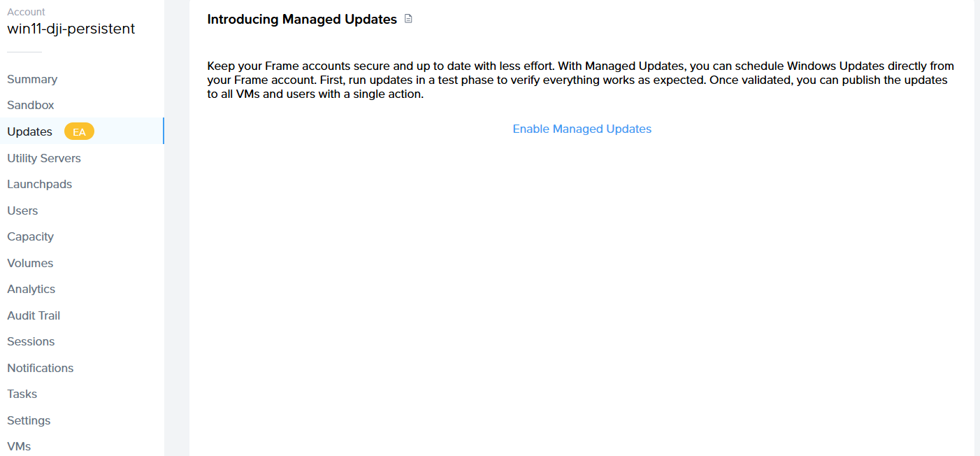
Task: Go to Sandbox in the sidebar
Action: coord(31,105)
